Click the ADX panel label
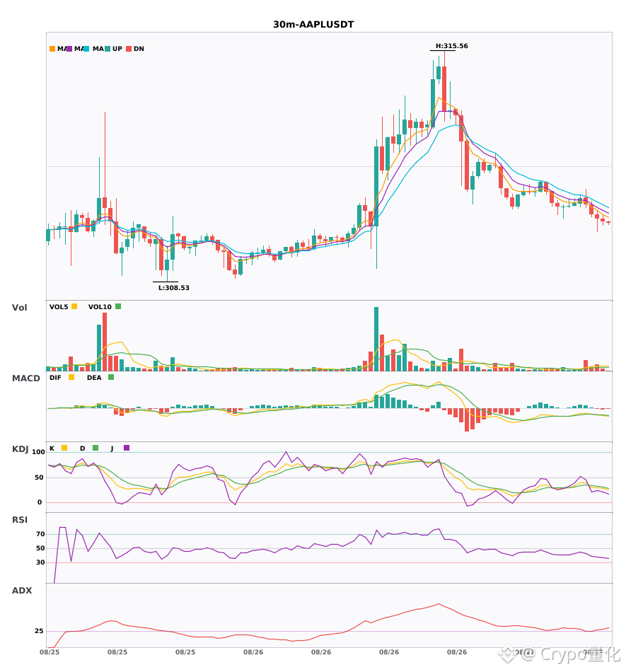 tap(22, 591)
